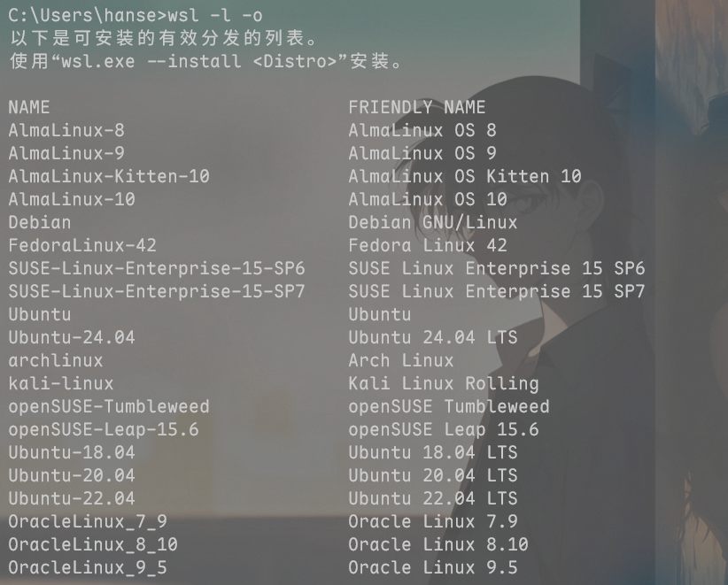The width and height of the screenshot is (728, 585).
Task: Click the FRIENDLY NAME column header
Action: (x=417, y=108)
